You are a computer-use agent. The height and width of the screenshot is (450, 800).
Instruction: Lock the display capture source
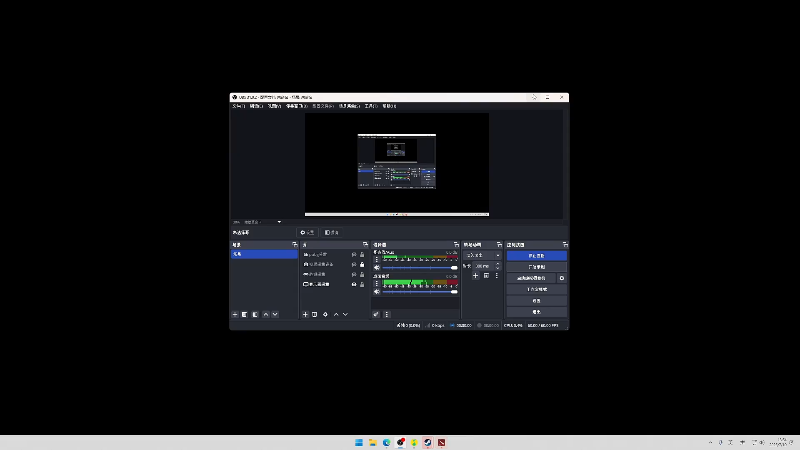pyautogui.click(x=362, y=284)
